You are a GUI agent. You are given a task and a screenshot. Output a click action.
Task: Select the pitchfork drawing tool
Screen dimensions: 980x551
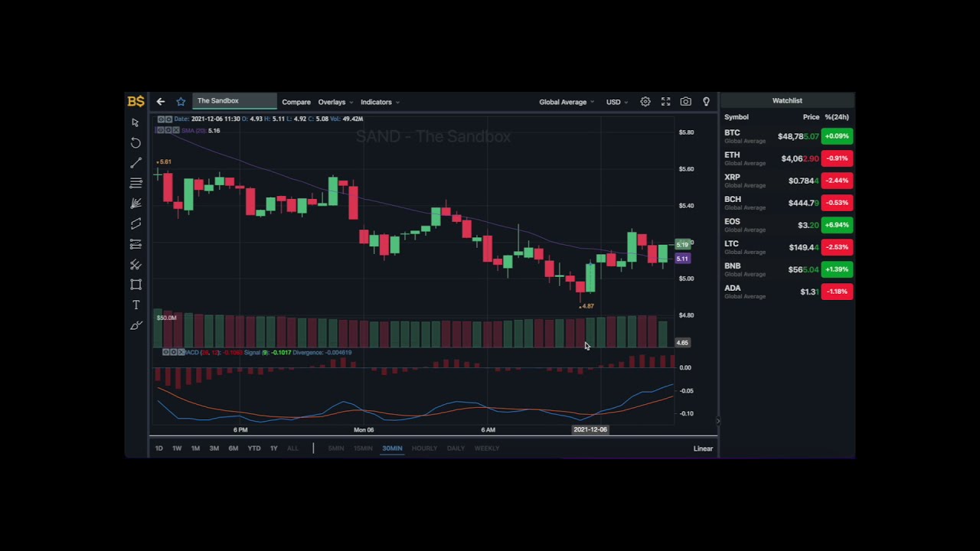[x=136, y=265]
